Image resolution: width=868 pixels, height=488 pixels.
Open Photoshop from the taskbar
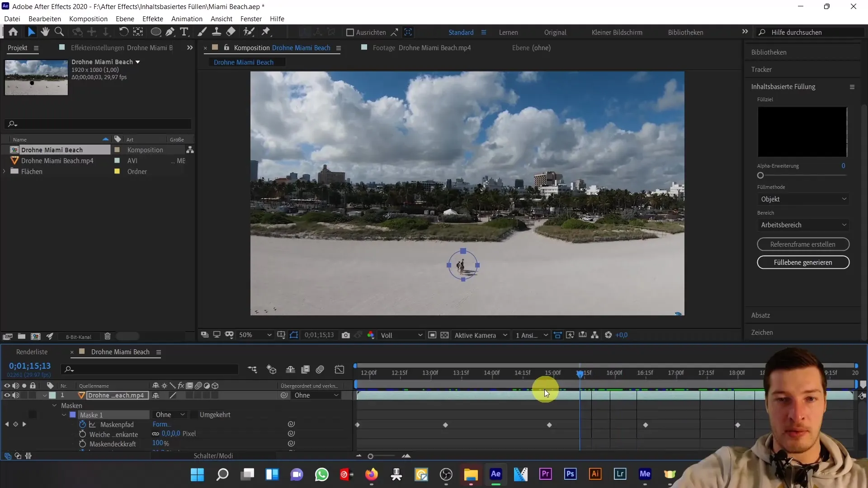[x=571, y=474]
